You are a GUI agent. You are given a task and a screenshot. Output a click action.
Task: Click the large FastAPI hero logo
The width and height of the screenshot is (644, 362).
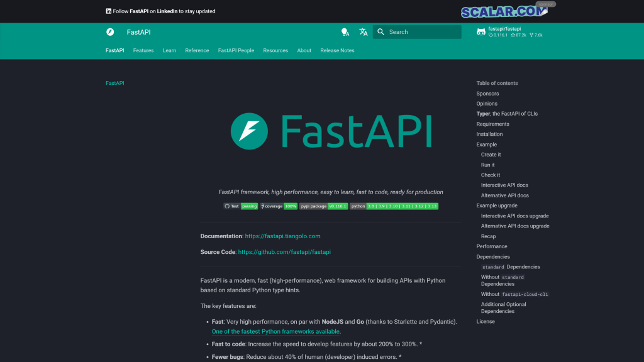pos(331,131)
